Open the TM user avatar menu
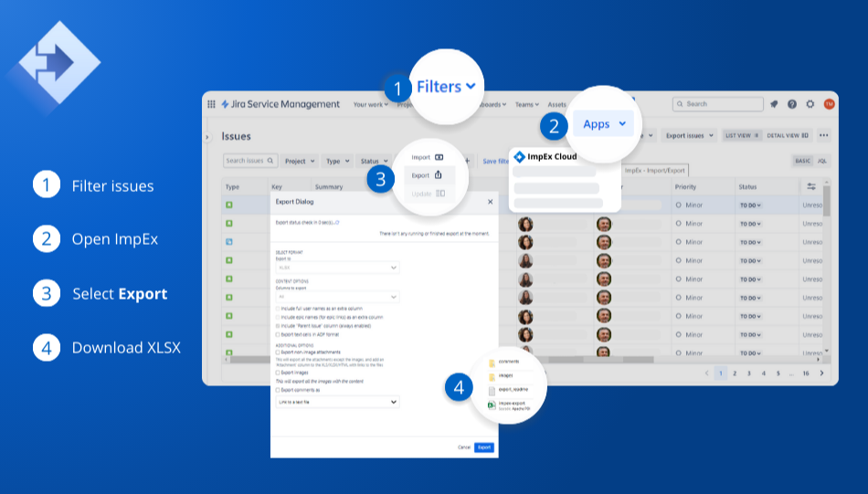The image size is (868, 494). coord(829,104)
